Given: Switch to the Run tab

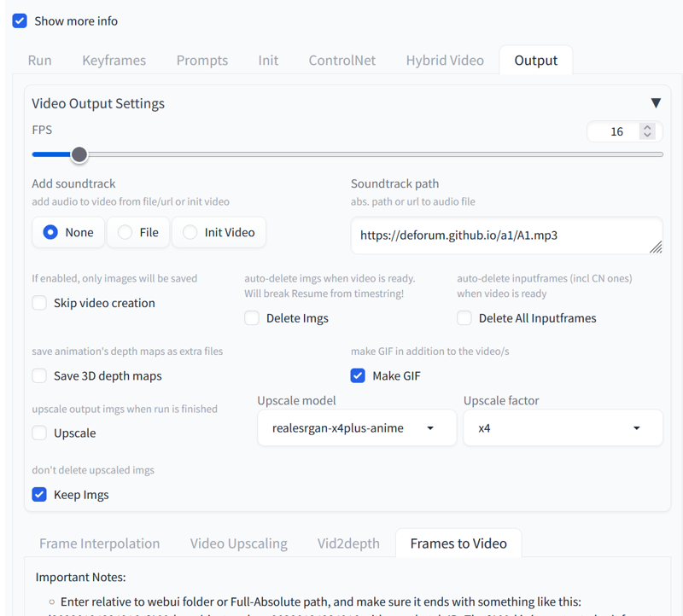Looking at the screenshot, I should [39, 60].
